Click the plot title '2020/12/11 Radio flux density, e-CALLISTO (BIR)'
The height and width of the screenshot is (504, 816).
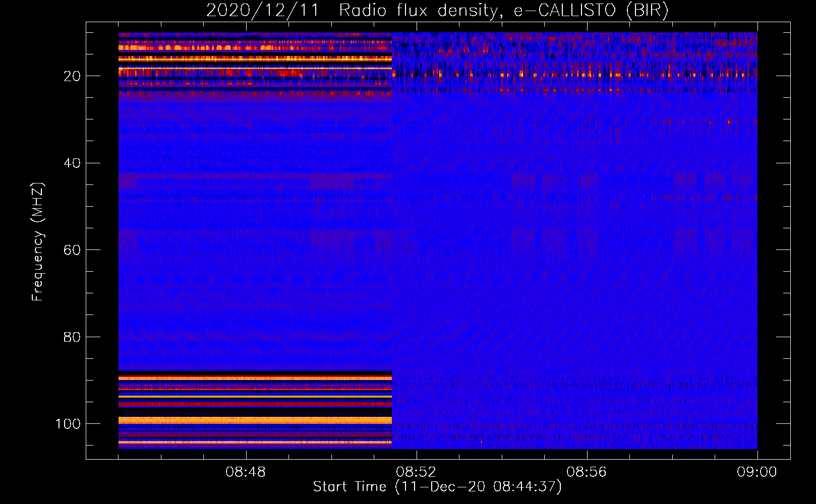pos(437,11)
